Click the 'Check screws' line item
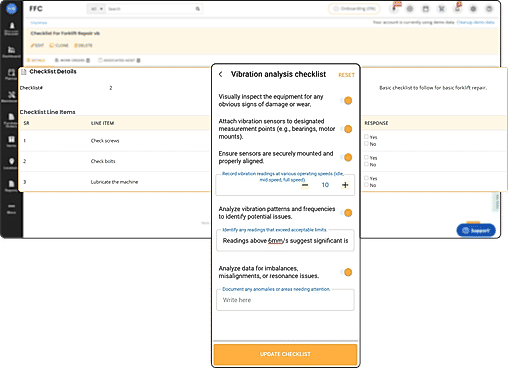 pos(105,141)
